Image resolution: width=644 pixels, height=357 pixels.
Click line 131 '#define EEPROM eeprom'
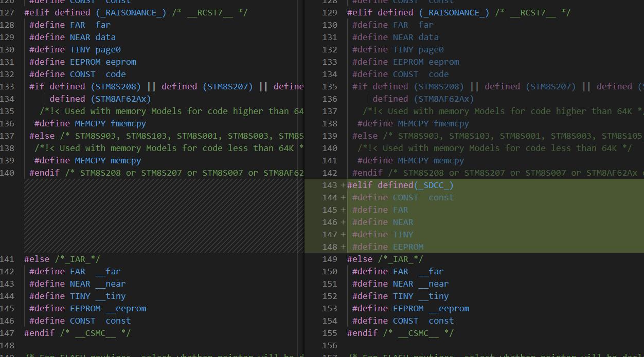coord(83,62)
